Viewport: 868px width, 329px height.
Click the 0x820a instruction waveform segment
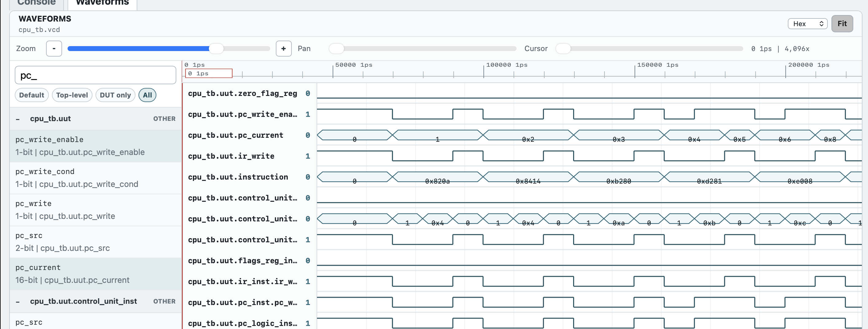[437, 177]
